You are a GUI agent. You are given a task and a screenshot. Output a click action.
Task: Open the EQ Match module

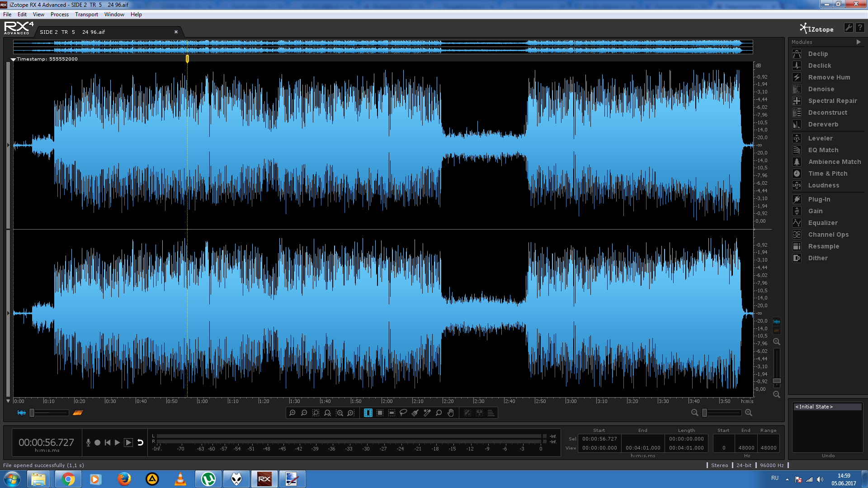823,150
